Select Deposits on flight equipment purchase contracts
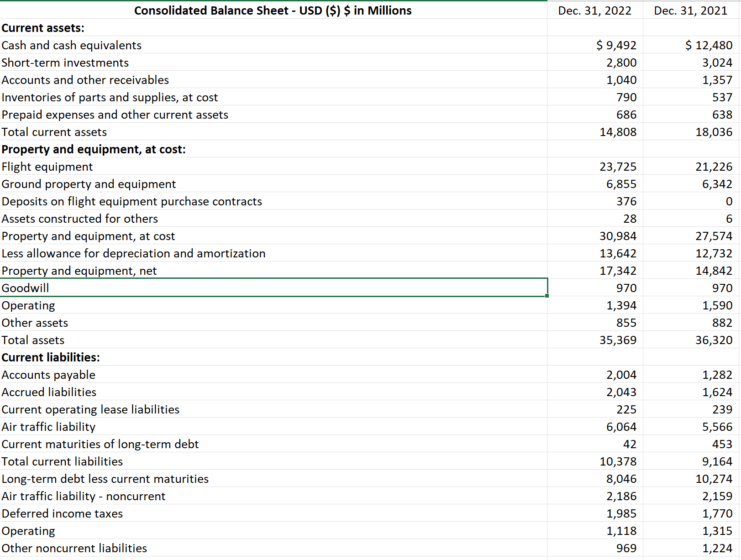The image size is (741, 560). coord(132,201)
